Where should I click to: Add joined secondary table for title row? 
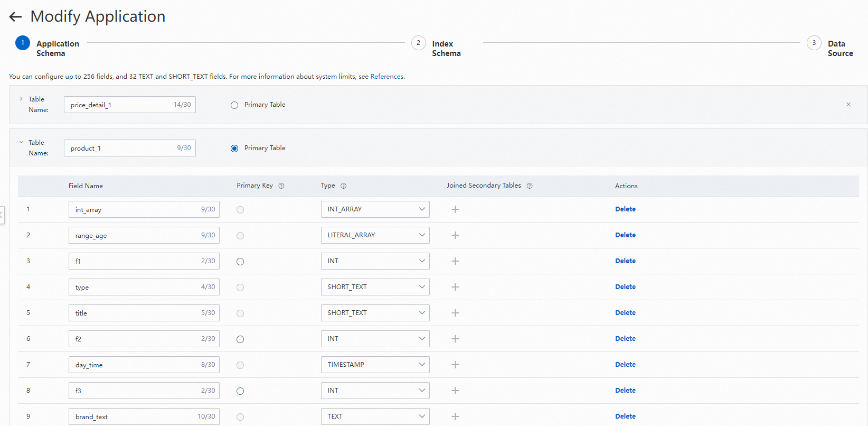(x=455, y=313)
